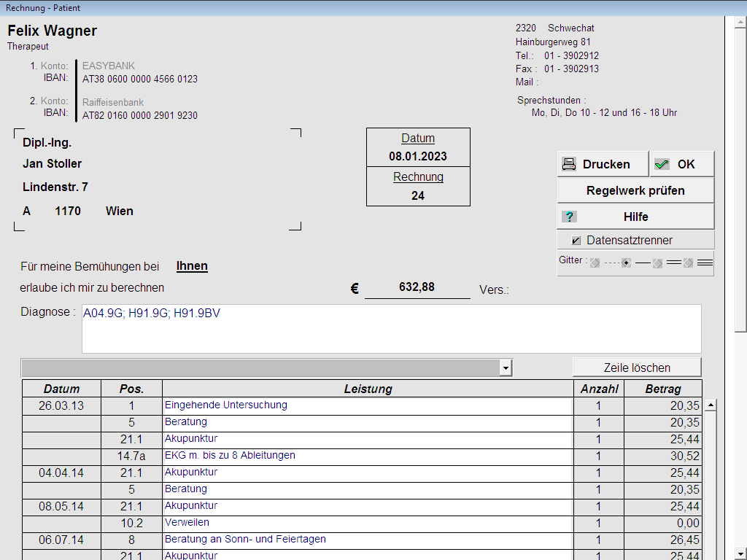This screenshot has width=747, height=560.
Task: Click the question mark Hilfe icon
Action: point(570,217)
